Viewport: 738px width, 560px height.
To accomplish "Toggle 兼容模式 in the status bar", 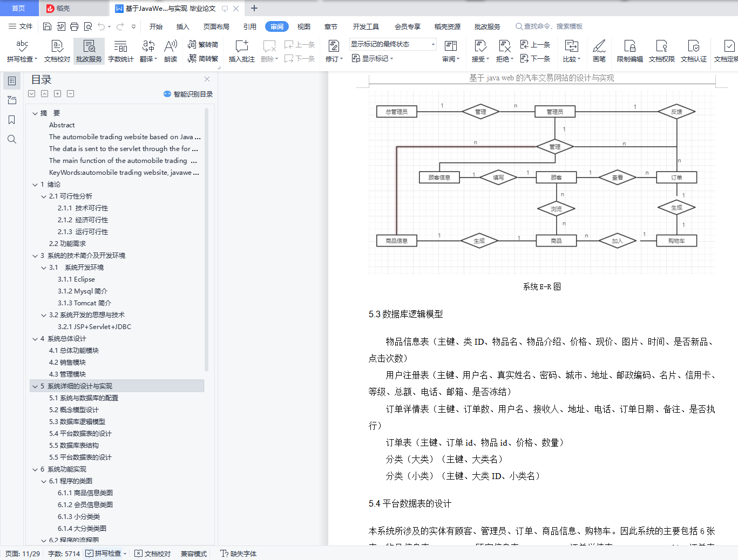I will tap(194, 554).
